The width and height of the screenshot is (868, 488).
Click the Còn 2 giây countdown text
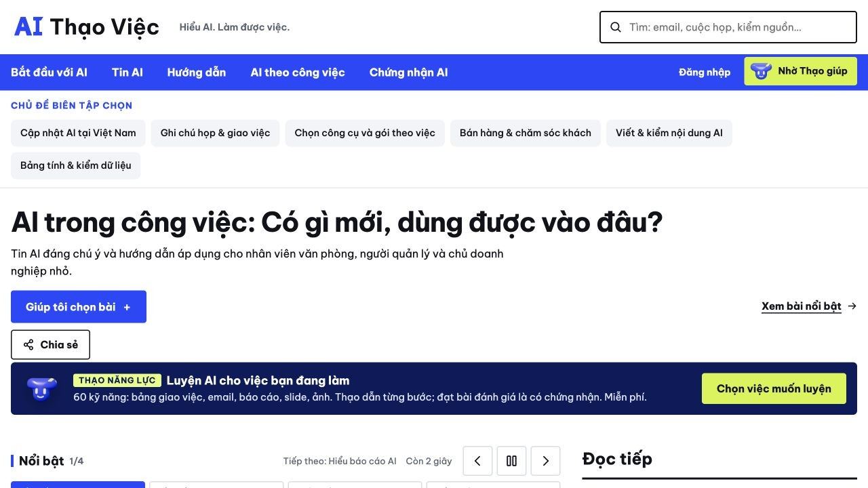pos(429,461)
